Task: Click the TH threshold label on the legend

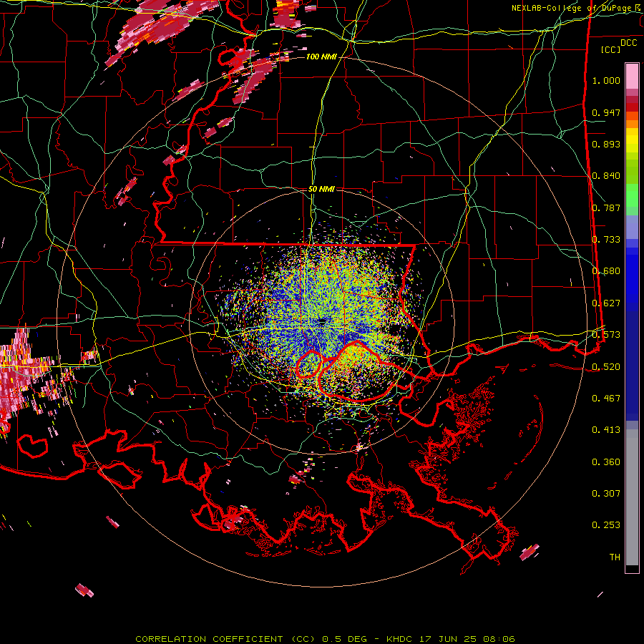Action: tap(615, 557)
